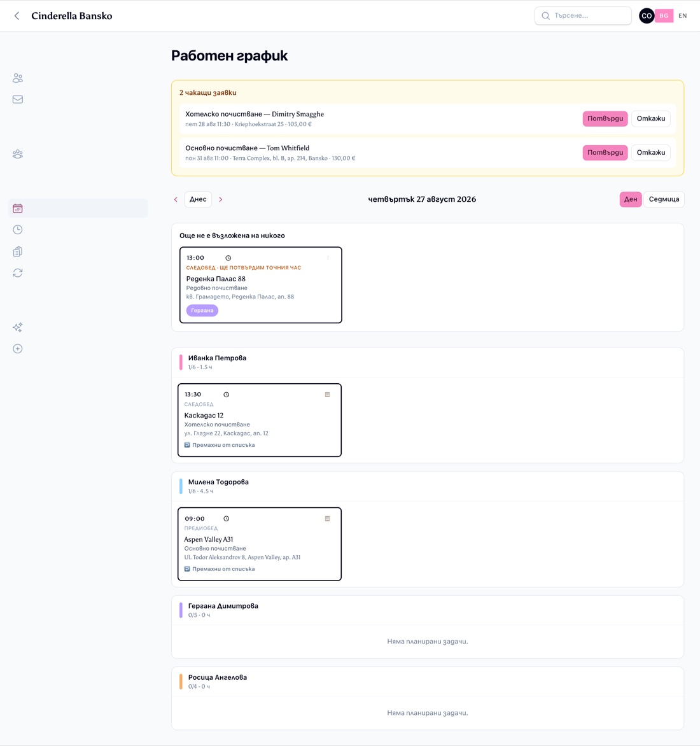Viewport: 700px width, 746px height.
Task: Open the clients people icon in sidebar
Action: coord(18,78)
